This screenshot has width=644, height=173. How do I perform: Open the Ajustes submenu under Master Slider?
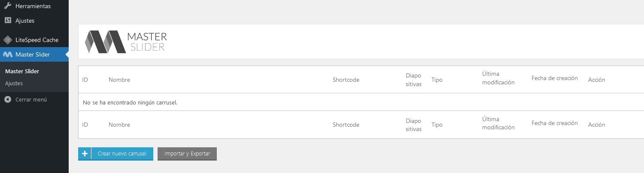pos(14,83)
